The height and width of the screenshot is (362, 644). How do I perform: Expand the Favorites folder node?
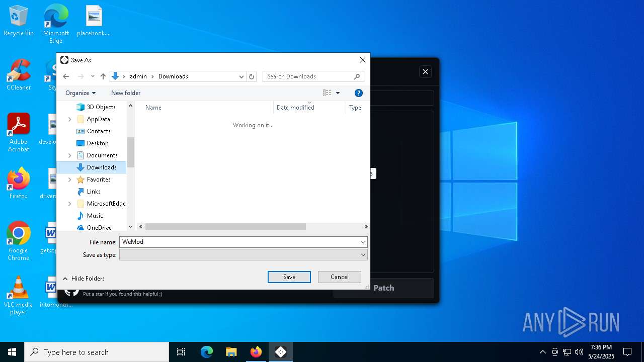70,179
